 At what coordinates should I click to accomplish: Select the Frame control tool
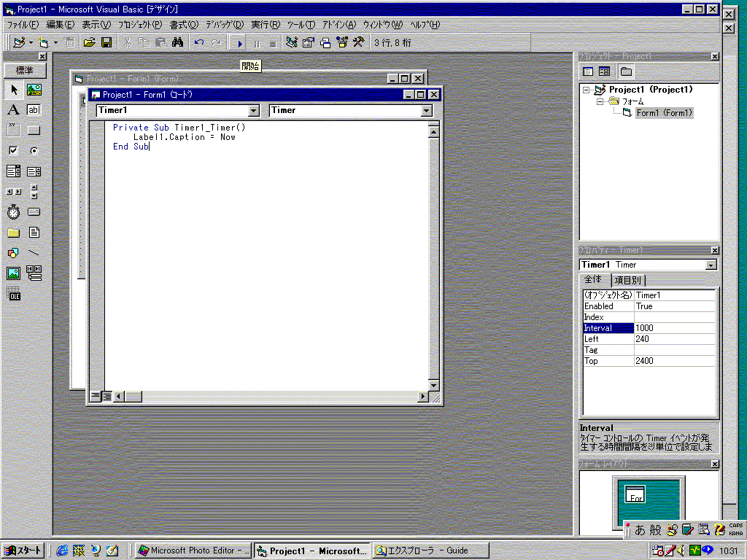[x=14, y=130]
